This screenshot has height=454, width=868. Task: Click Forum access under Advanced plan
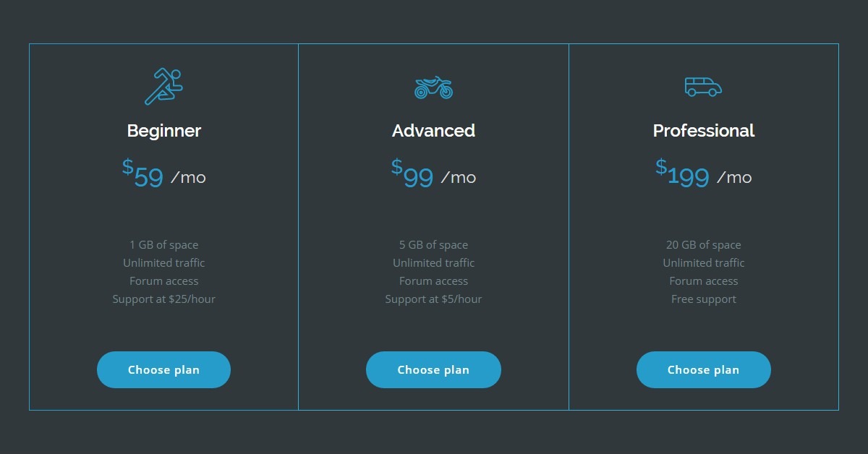coord(433,281)
